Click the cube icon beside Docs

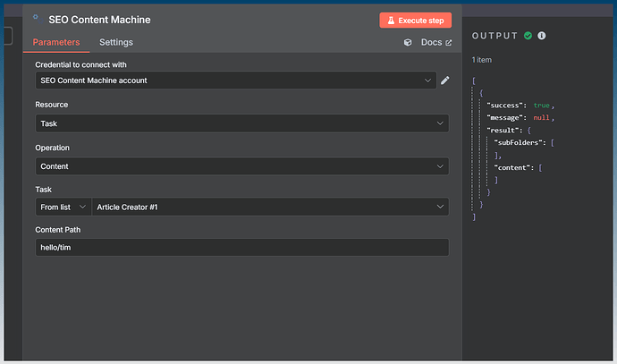[408, 42]
